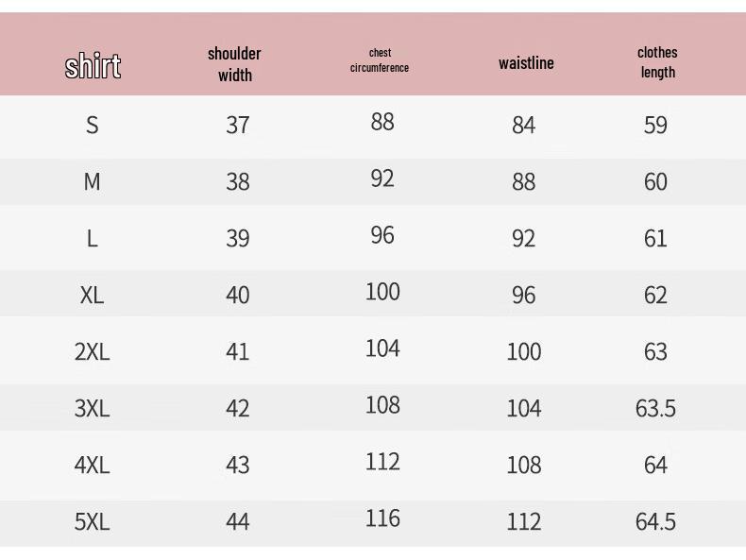Click the size M row label

(92, 181)
